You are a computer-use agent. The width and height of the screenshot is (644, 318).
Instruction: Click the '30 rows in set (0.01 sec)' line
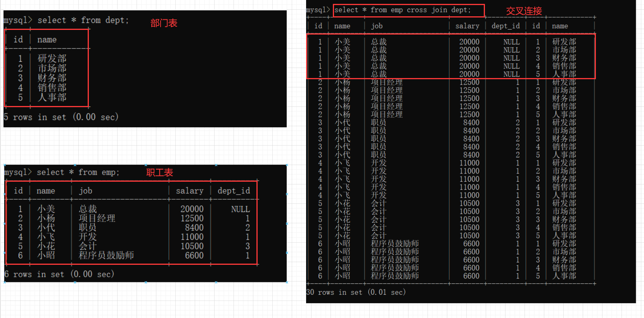click(x=356, y=292)
